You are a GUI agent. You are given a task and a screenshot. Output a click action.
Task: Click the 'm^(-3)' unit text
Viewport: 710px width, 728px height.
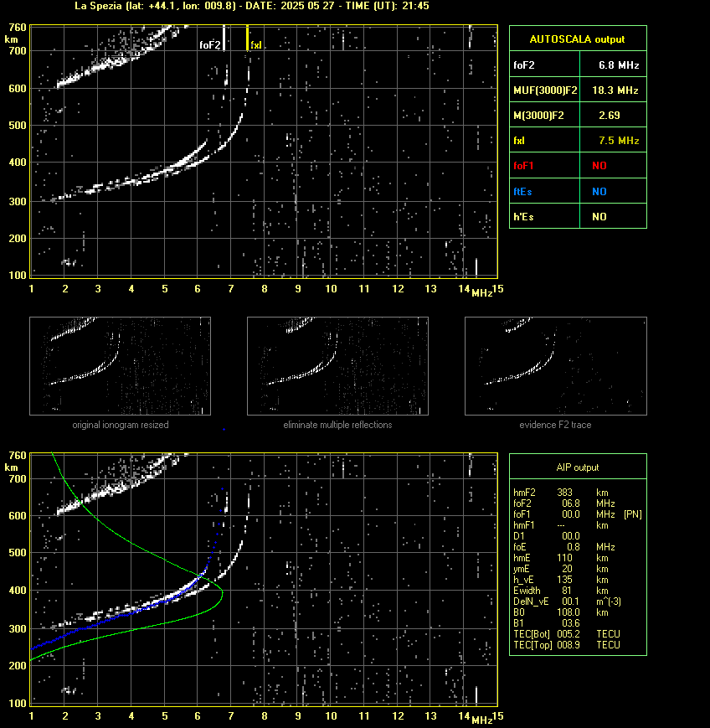coord(609,602)
